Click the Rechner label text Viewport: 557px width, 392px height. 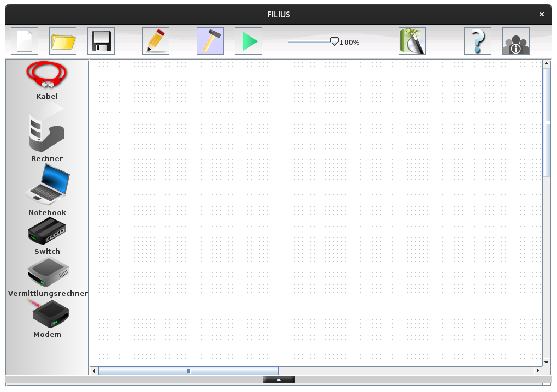click(47, 159)
